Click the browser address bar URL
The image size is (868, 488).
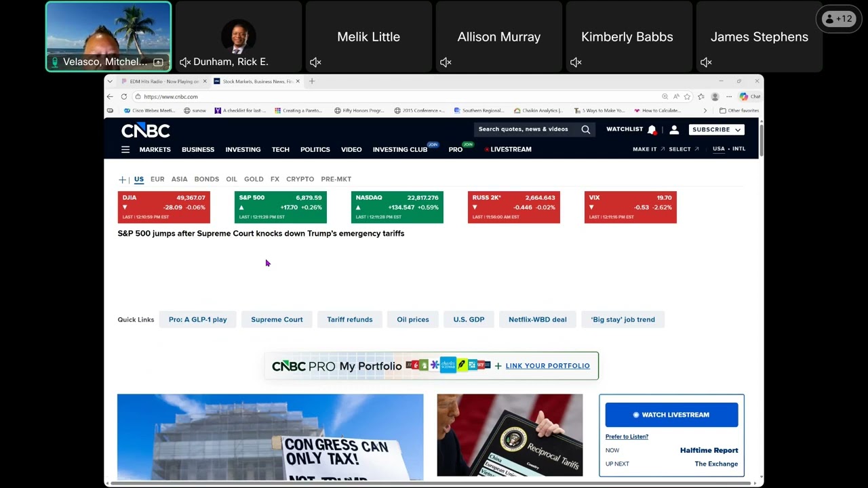pos(171,97)
